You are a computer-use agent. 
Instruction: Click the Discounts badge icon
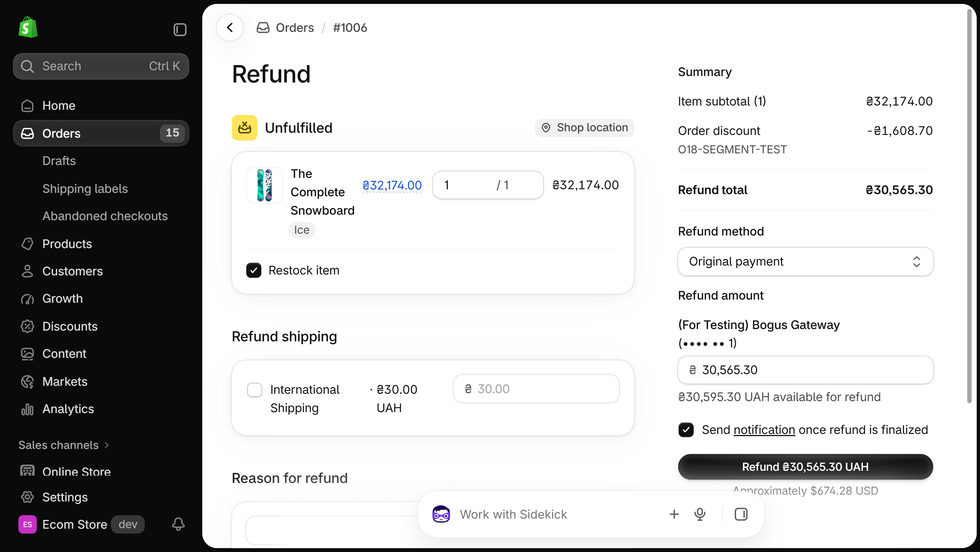click(x=27, y=326)
